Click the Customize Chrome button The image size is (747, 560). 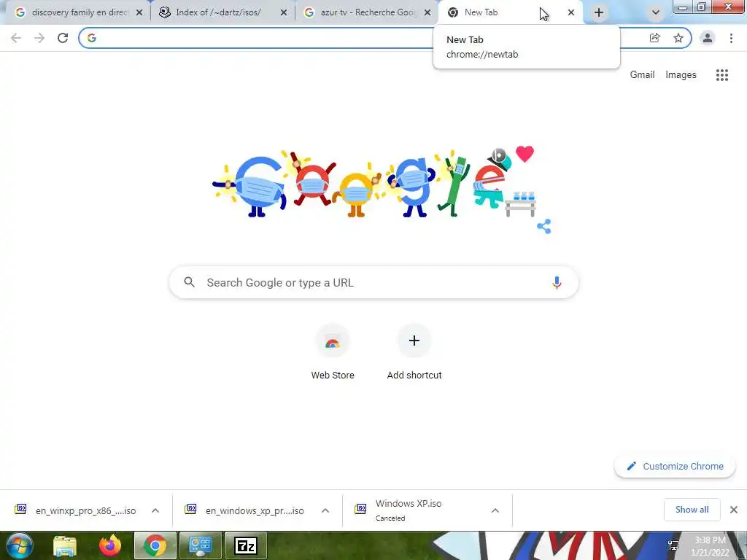[675, 466]
